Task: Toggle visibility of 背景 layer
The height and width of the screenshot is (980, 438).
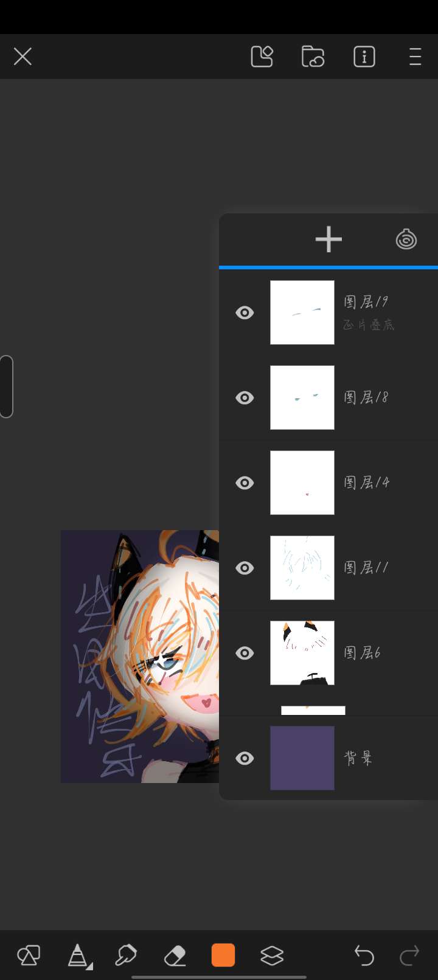Action: pyautogui.click(x=245, y=758)
